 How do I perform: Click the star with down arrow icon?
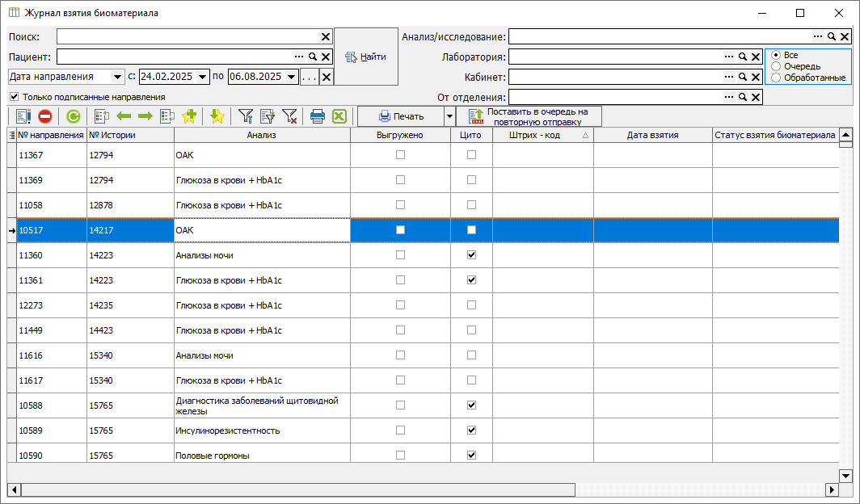(x=217, y=116)
